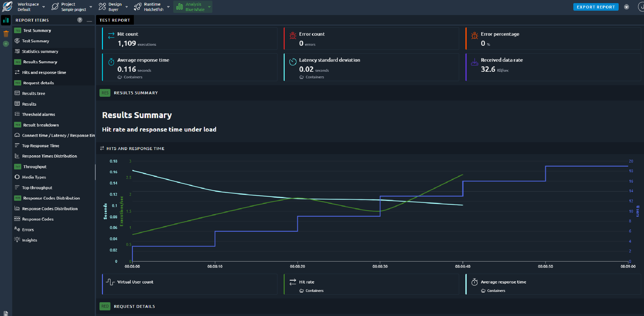The image size is (644, 316).
Task: Click the Hit count arrows icon
Action: point(111,35)
